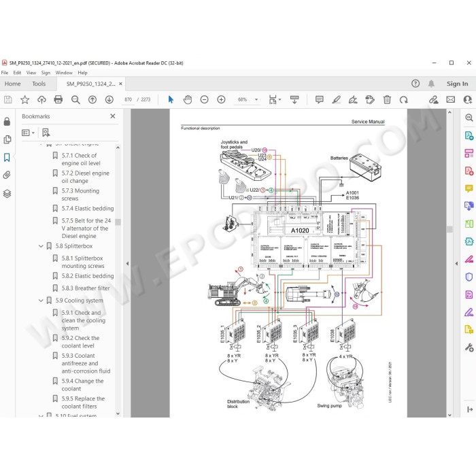Go to next page arrow
This screenshot has height=476, width=476.
[109, 99]
